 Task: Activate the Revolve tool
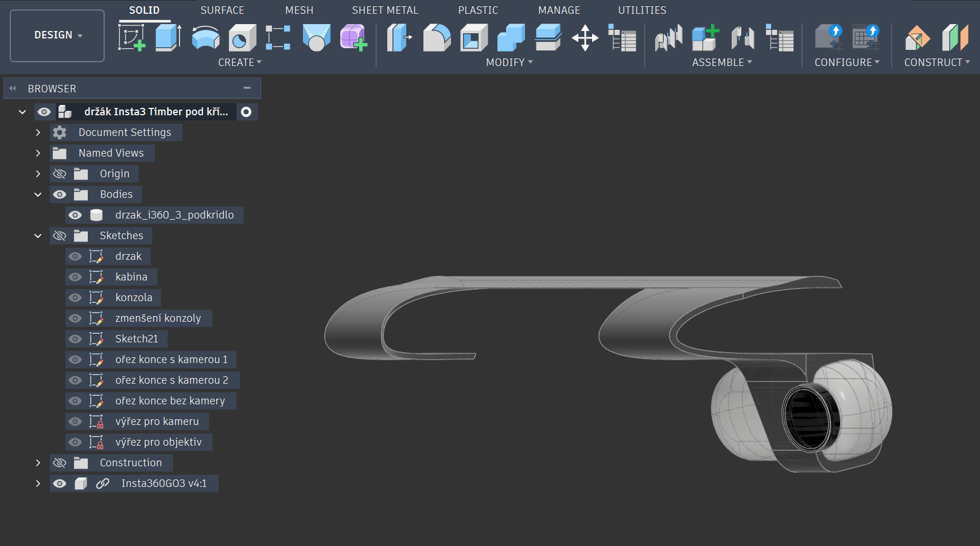pyautogui.click(x=205, y=38)
